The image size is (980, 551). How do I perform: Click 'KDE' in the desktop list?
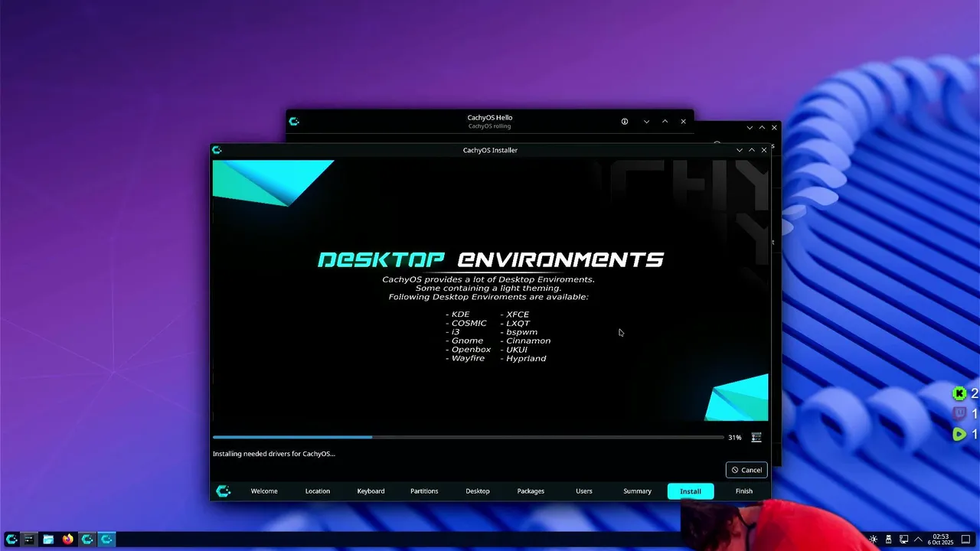[461, 315]
